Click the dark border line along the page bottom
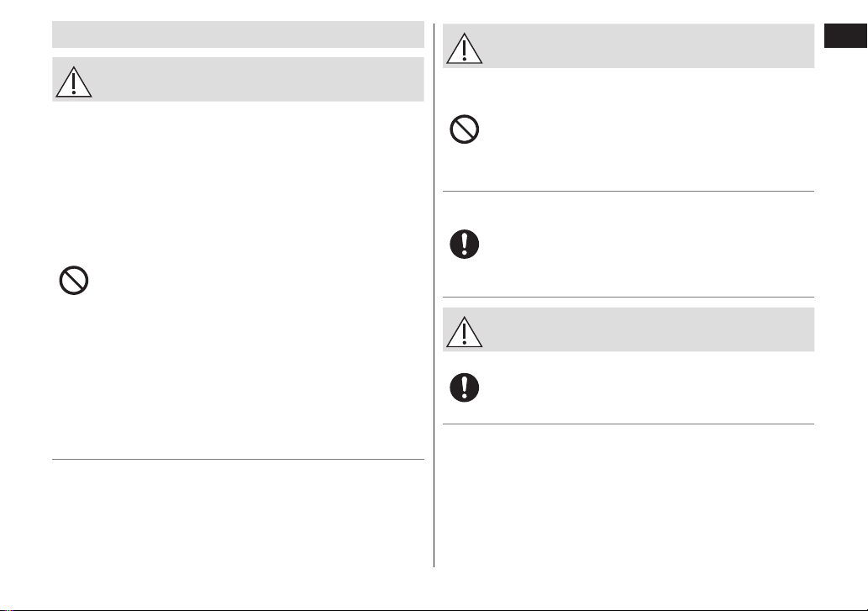This screenshot has height=611, width=868. click(434, 609)
